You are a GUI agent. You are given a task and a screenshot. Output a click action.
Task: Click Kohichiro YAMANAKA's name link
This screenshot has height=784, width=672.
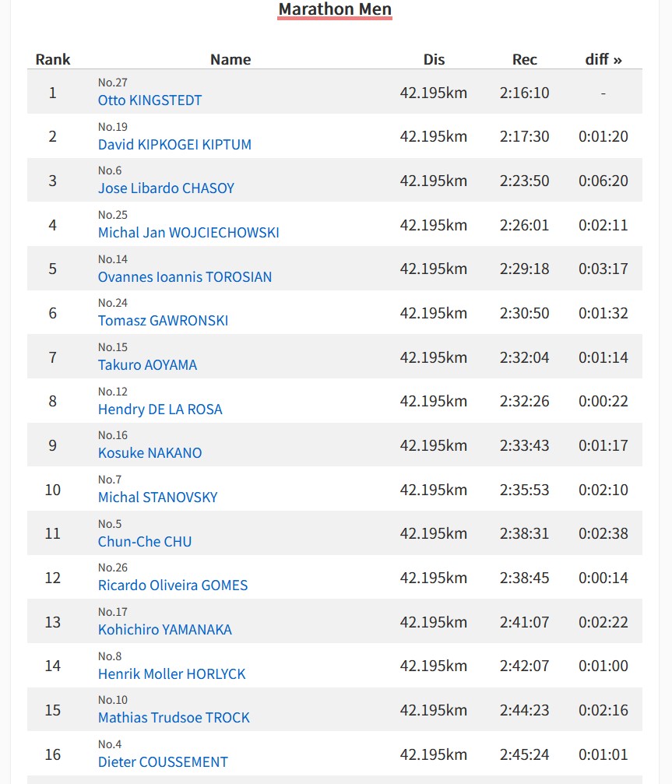(164, 630)
